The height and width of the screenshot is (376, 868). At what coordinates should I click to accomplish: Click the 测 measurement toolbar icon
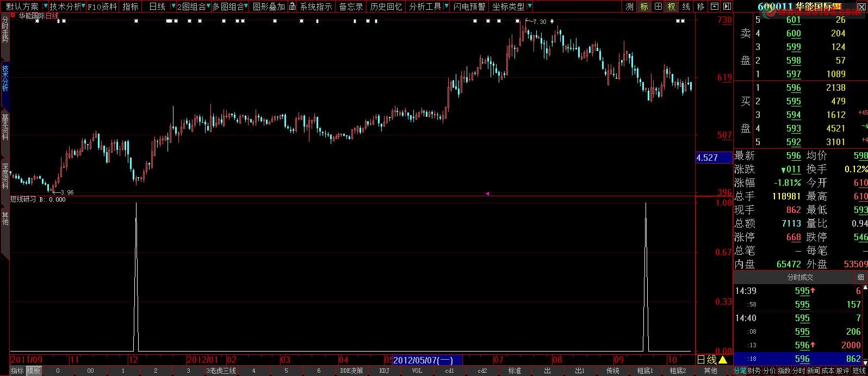pos(630,7)
